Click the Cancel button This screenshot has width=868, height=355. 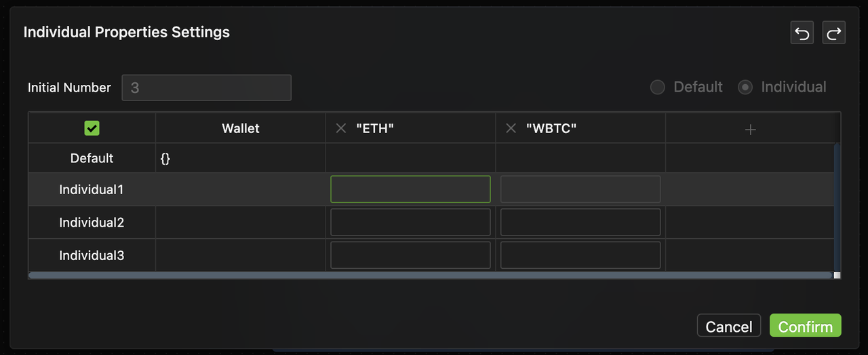tap(728, 326)
